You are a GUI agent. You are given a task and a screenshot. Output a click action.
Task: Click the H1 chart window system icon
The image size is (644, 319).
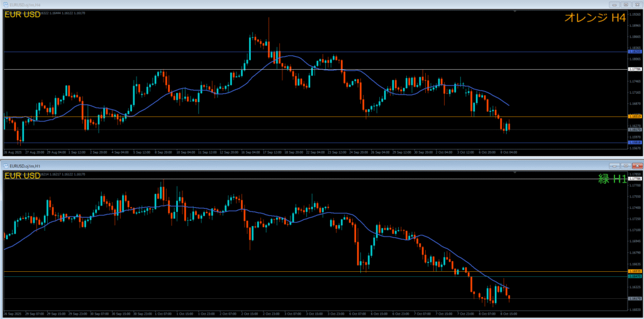pos(5,165)
